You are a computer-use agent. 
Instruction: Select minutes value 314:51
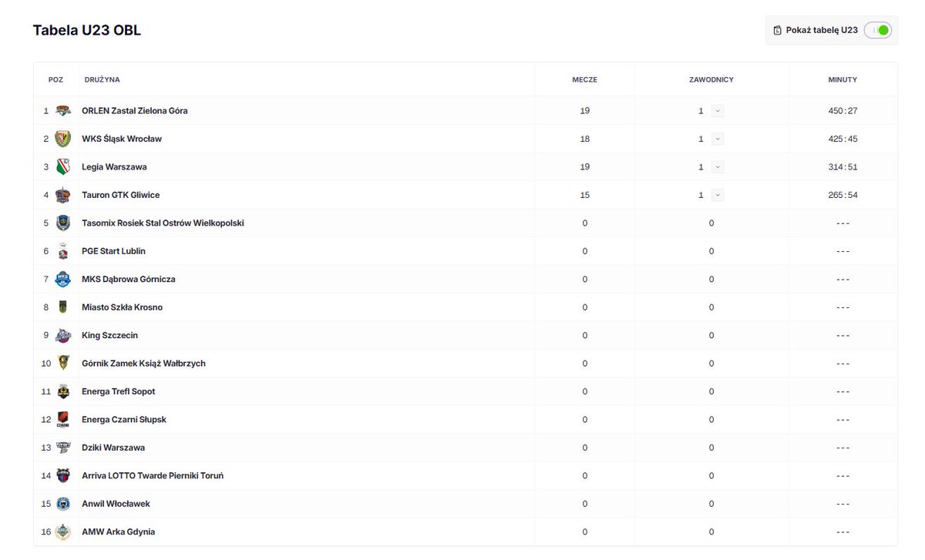point(843,167)
